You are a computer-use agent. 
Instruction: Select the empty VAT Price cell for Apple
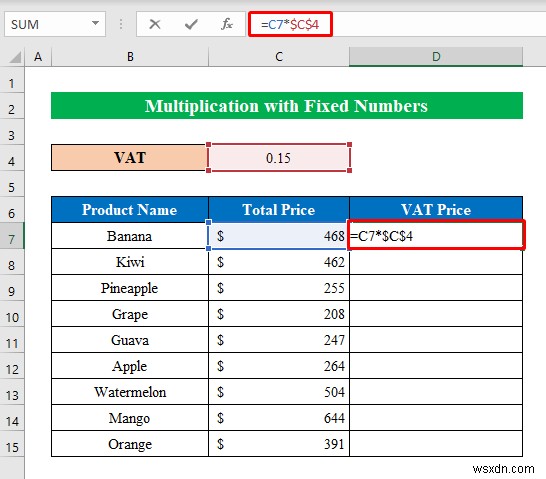coord(436,366)
